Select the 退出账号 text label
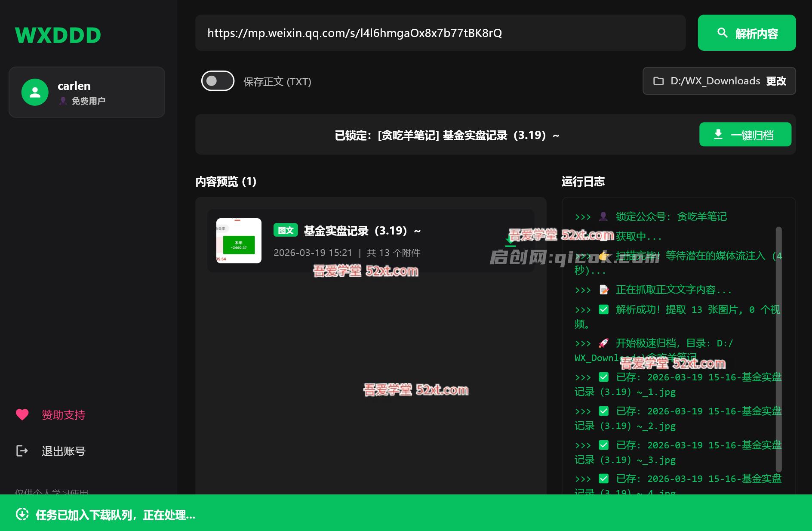 pyautogui.click(x=64, y=451)
